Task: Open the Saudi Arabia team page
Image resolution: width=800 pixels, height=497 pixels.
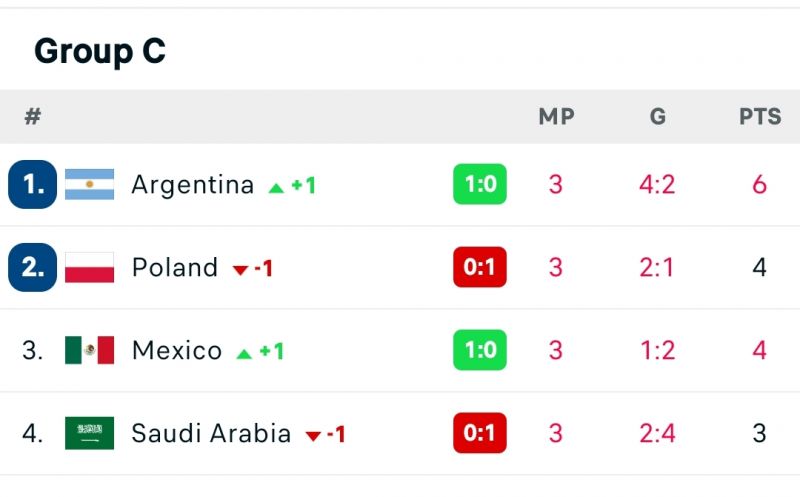Action: pos(211,433)
